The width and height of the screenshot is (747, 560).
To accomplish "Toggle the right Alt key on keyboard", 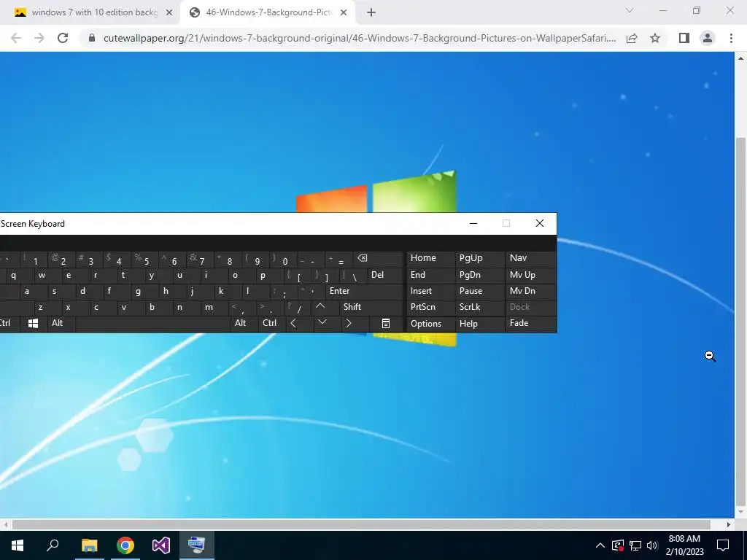I will point(244,323).
